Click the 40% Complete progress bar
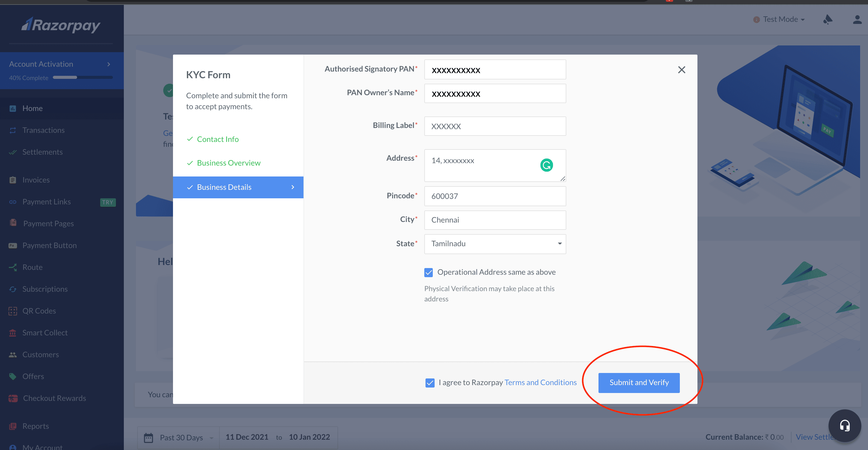Screen dimensions: 868x450 (83, 77)
